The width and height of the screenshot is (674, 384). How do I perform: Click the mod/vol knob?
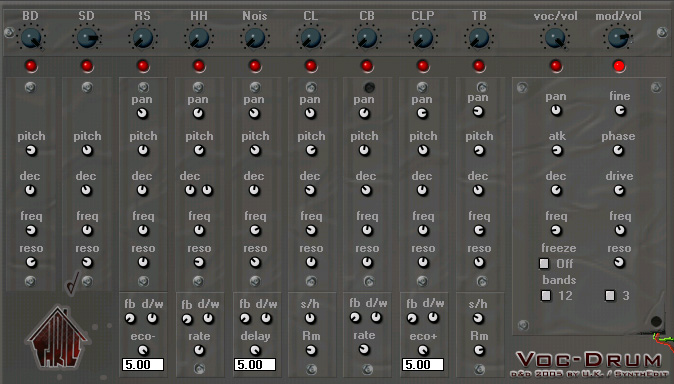[x=619, y=38]
